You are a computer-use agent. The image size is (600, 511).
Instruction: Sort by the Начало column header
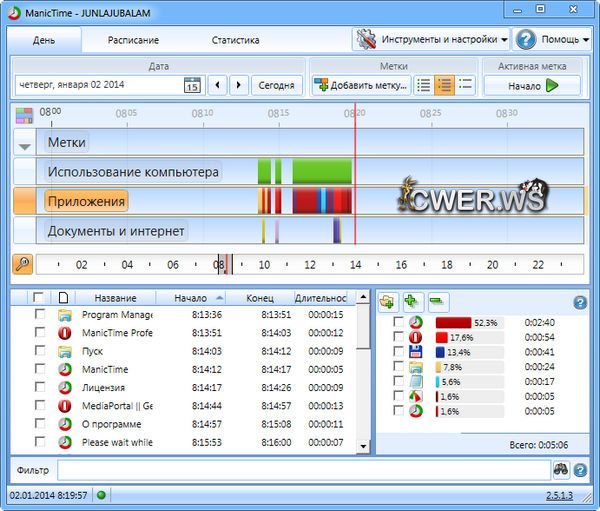(191, 298)
